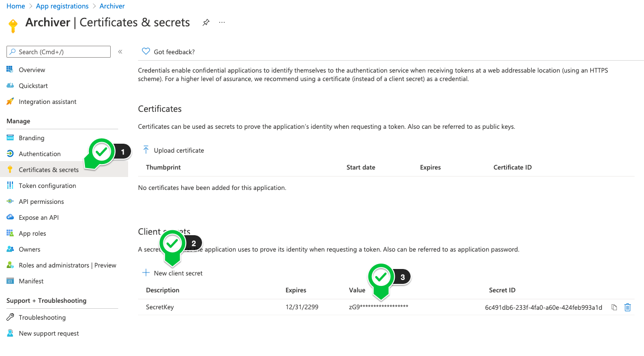Click the Owners people icon
The width and height of the screenshot is (644, 356).
(10, 249)
